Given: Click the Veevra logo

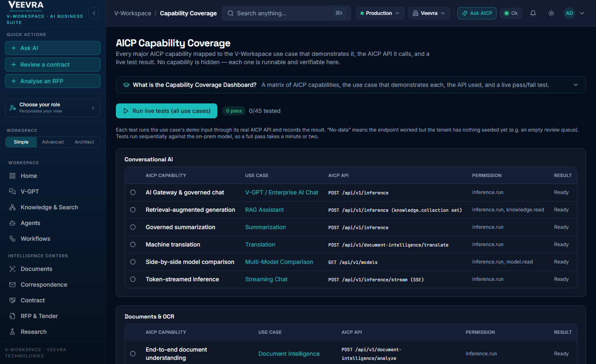Looking at the screenshot, I should tap(26, 5).
